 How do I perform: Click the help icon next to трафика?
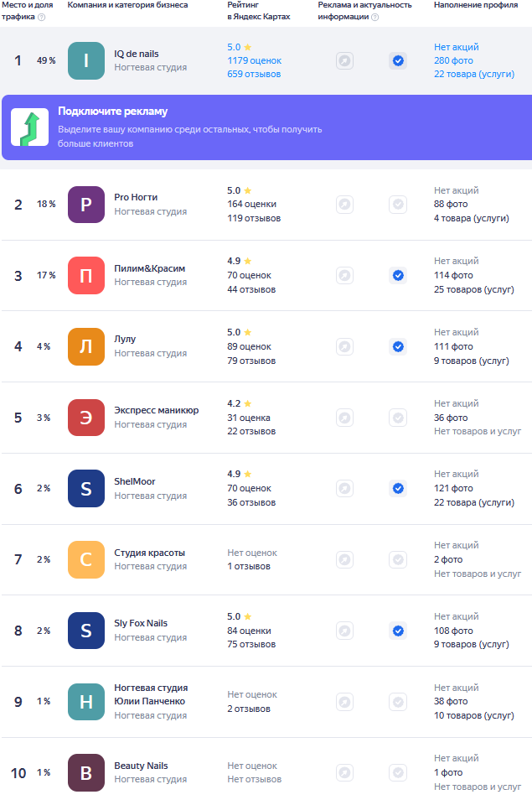[x=42, y=17]
